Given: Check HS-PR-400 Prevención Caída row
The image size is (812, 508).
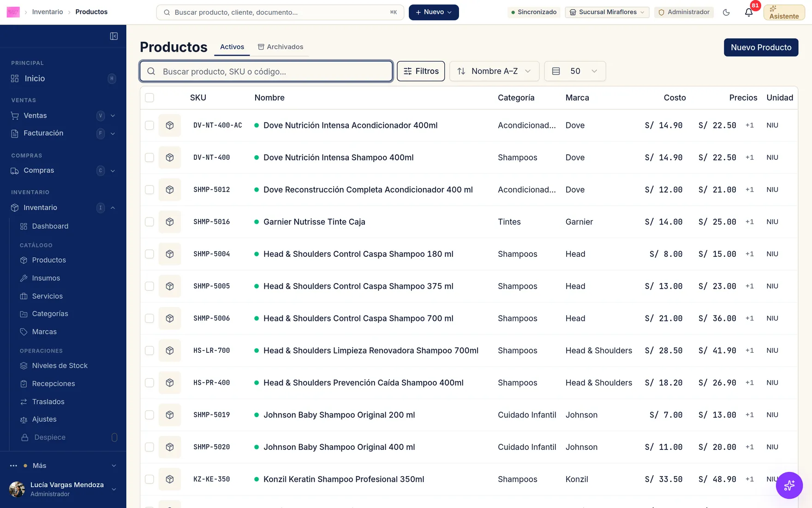Looking at the screenshot, I should pyautogui.click(x=149, y=383).
